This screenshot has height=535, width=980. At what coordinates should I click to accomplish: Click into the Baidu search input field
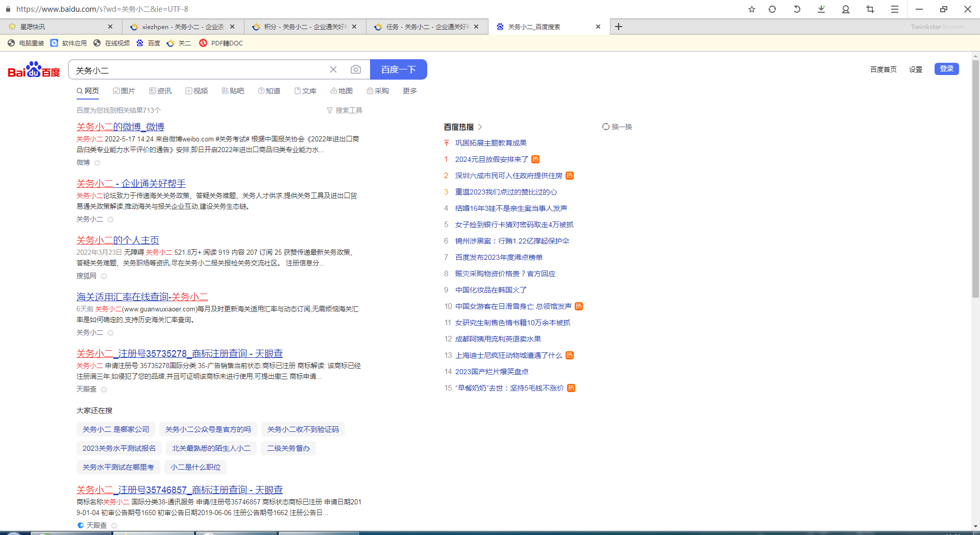click(x=199, y=70)
